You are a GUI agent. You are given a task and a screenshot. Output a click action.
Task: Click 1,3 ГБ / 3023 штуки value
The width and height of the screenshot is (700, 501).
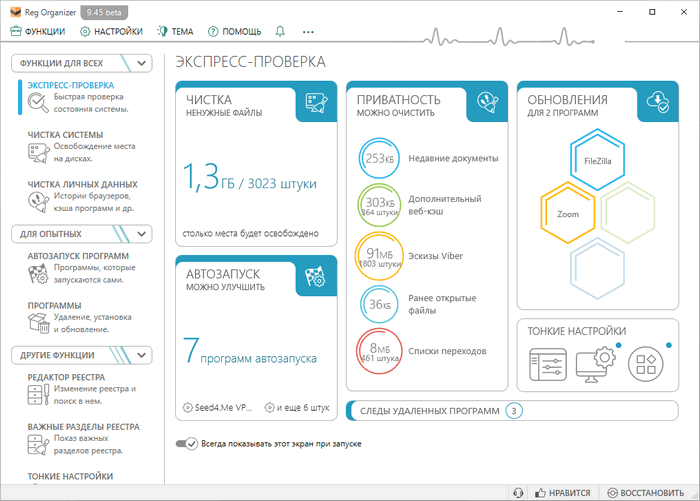250,178
